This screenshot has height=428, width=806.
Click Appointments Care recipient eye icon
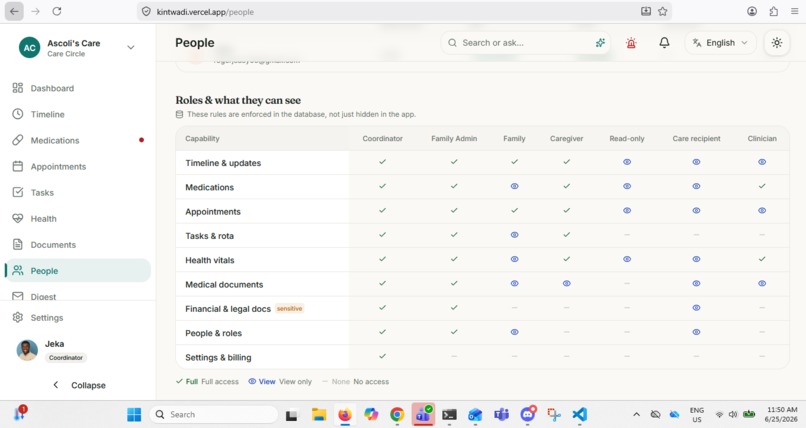click(696, 211)
